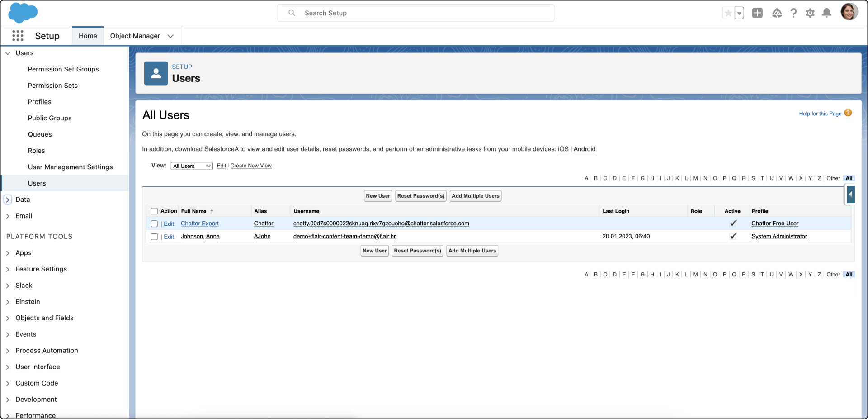
Task: Open the Notifications bell
Action: pyautogui.click(x=826, y=13)
